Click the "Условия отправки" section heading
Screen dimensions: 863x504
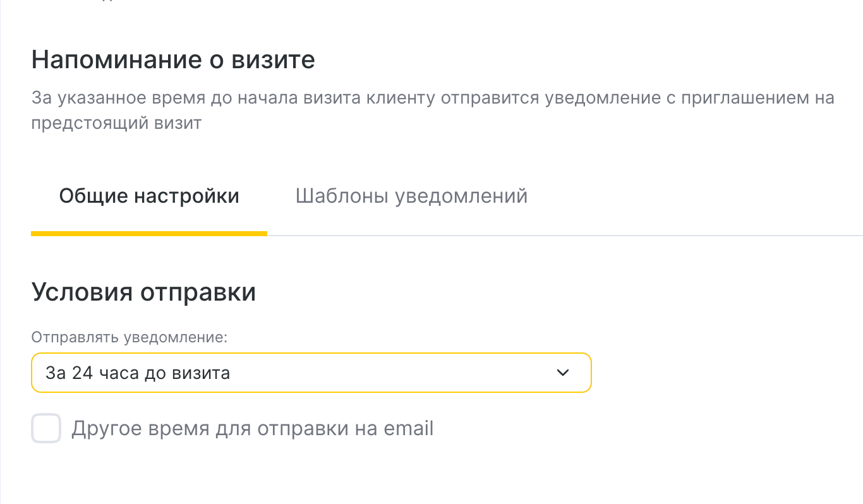[x=143, y=292]
